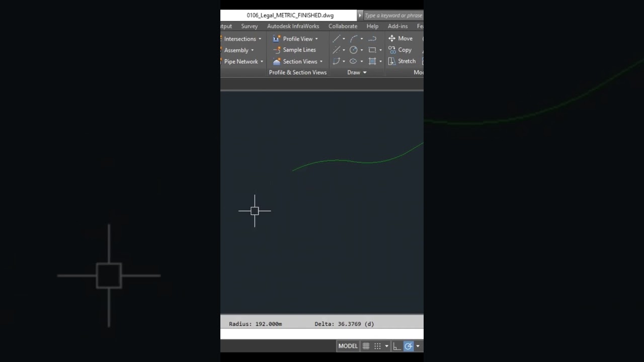Image resolution: width=644 pixels, height=362 pixels.
Task: Click the Copy button label
Action: (x=405, y=50)
